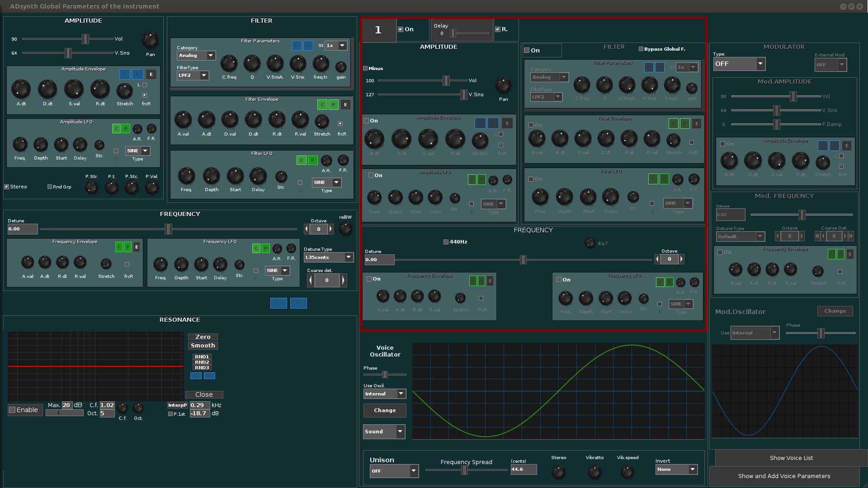Image resolution: width=868 pixels, height=488 pixels.
Task: Open the filter Category Analog dropdown
Action: click(x=196, y=56)
